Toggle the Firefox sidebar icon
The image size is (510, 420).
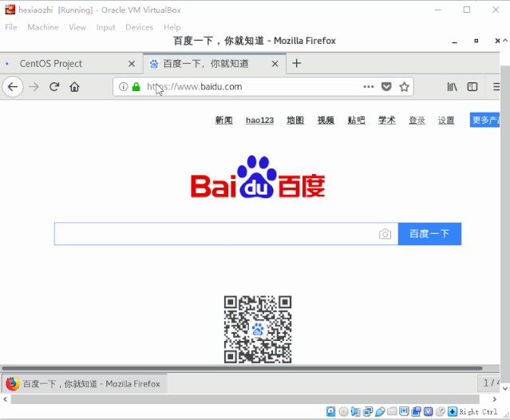472,87
